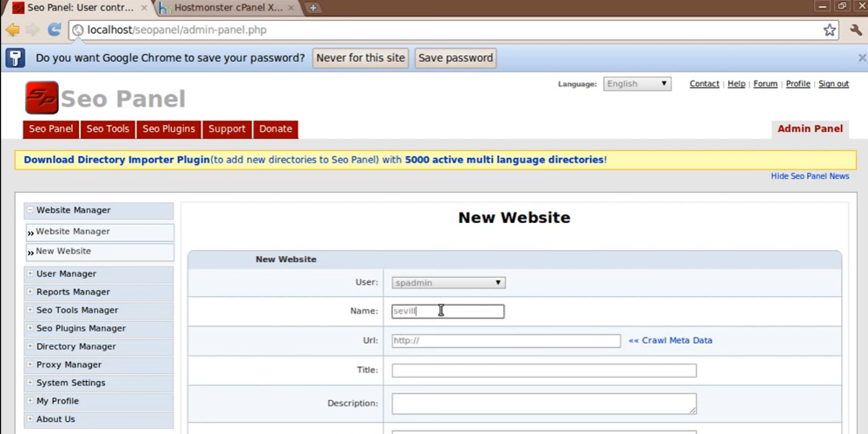
Task: Switch to Hostmonster cPanel tab
Action: [227, 8]
